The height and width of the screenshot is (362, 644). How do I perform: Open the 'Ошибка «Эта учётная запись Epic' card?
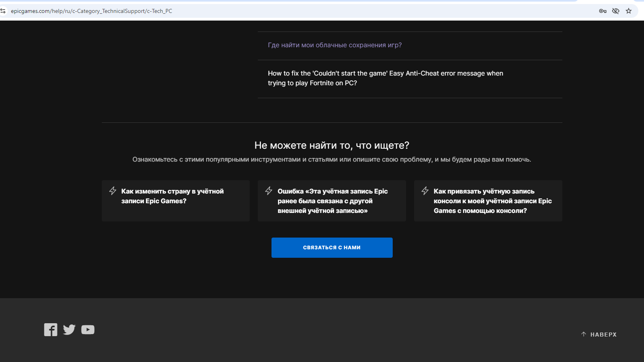coord(332,201)
